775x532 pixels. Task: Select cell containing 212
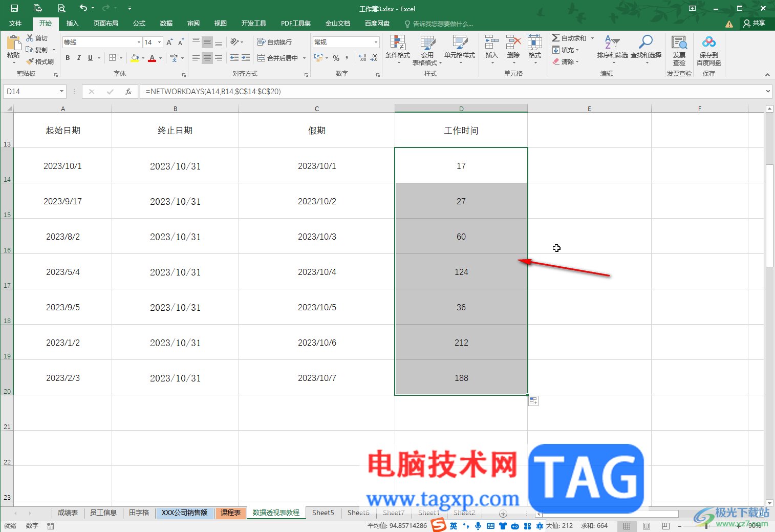(x=461, y=343)
